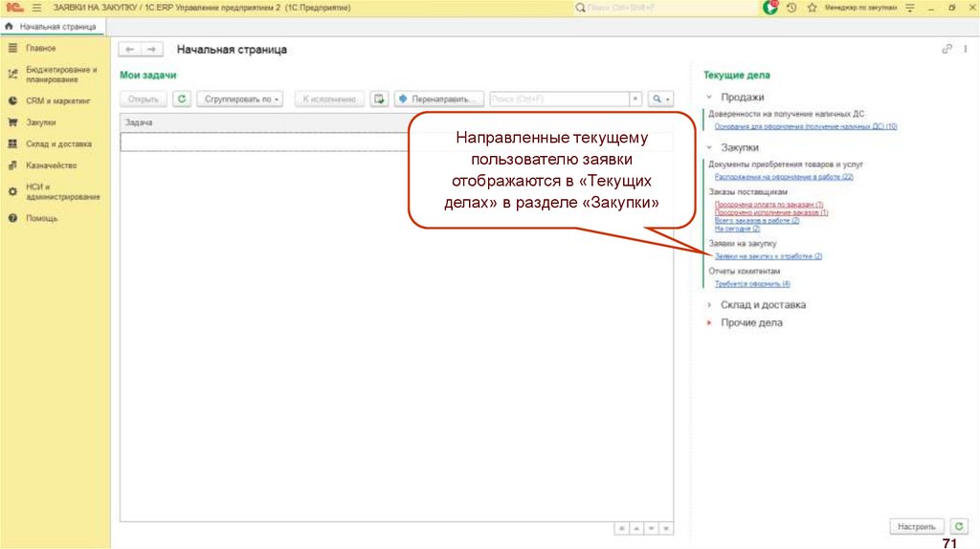Open Просрочено исполнение заказов link
This screenshot has width=980, height=549.
click(x=771, y=212)
